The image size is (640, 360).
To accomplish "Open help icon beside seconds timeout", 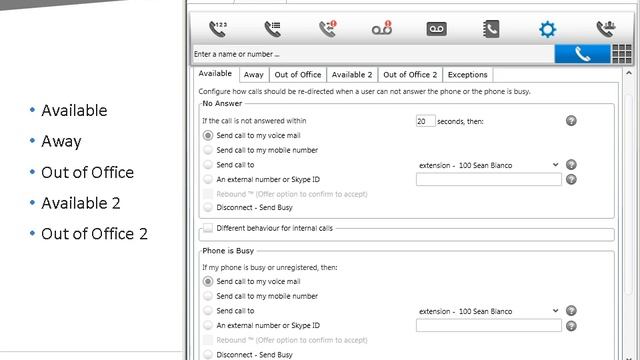I will pos(571,121).
